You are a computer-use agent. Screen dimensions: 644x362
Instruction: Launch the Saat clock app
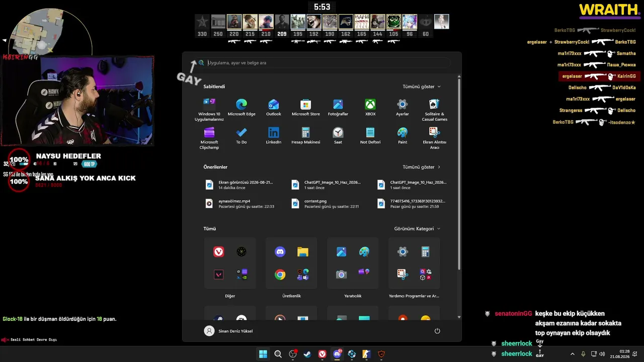click(338, 136)
